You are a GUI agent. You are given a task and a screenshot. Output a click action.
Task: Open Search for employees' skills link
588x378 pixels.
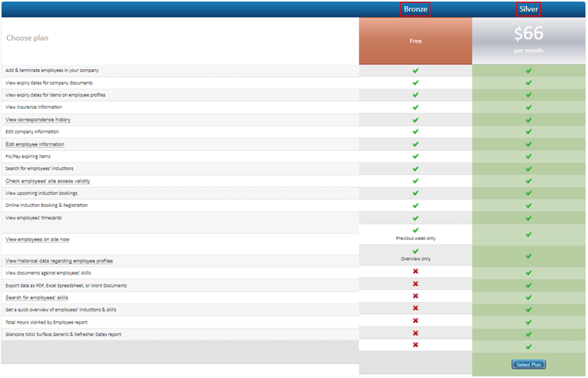(37, 297)
